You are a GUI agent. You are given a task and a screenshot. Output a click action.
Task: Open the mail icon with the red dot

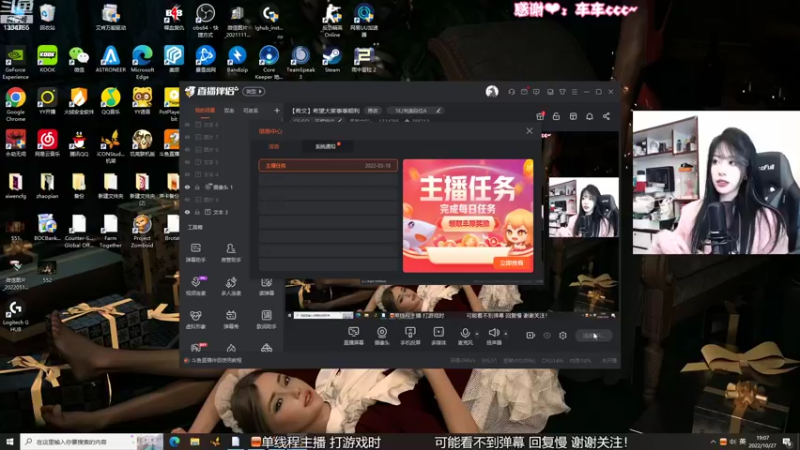coord(524,92)
